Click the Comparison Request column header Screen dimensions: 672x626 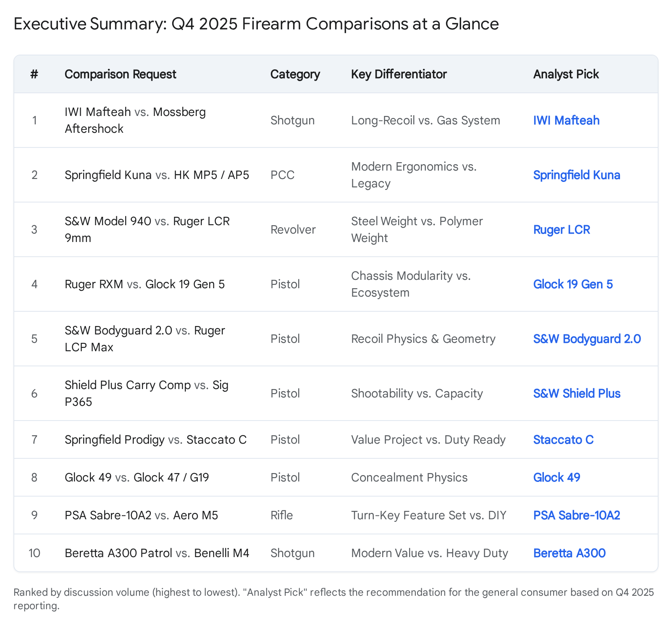120,74
